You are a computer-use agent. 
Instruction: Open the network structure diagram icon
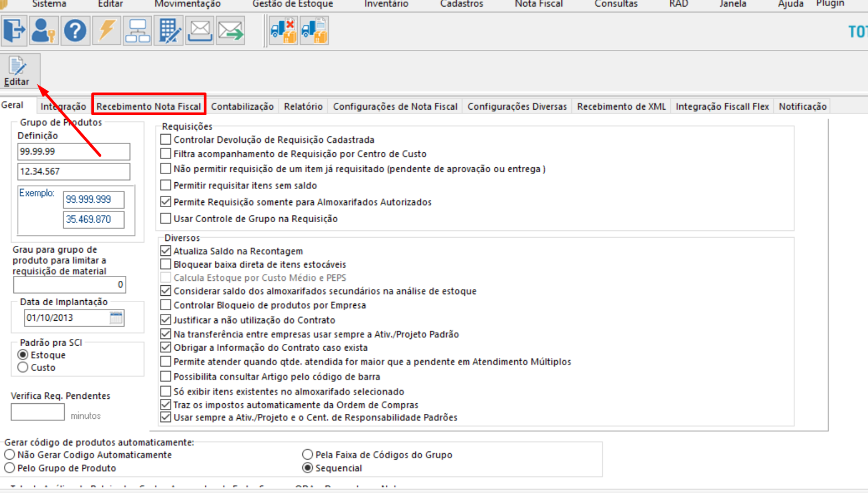pyautogui.click(x=137, y=30)
